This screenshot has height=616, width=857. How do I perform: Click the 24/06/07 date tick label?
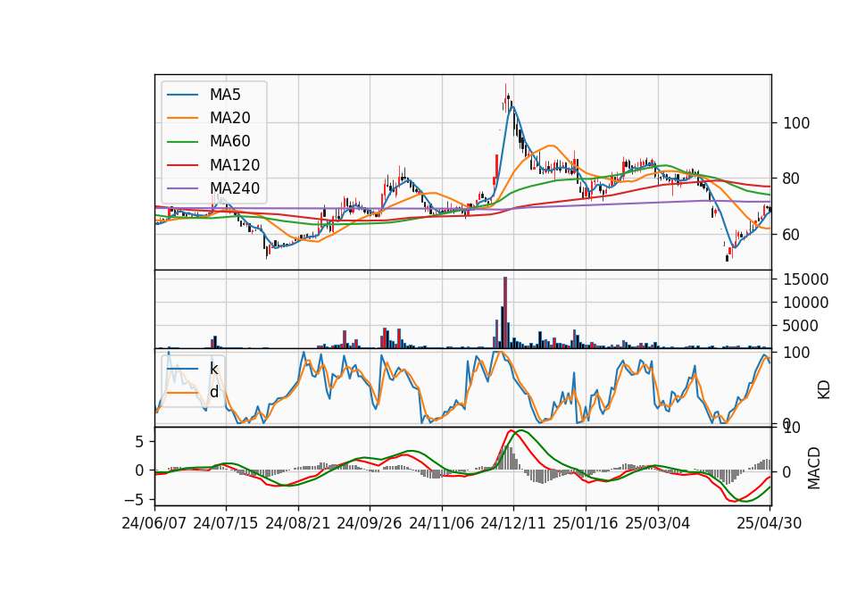point(154,523)
